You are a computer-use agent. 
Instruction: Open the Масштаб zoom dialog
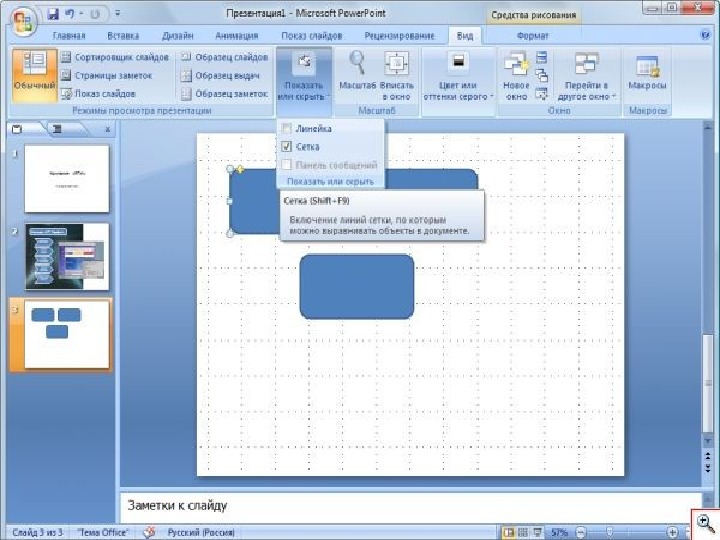[x=357, y=76]
